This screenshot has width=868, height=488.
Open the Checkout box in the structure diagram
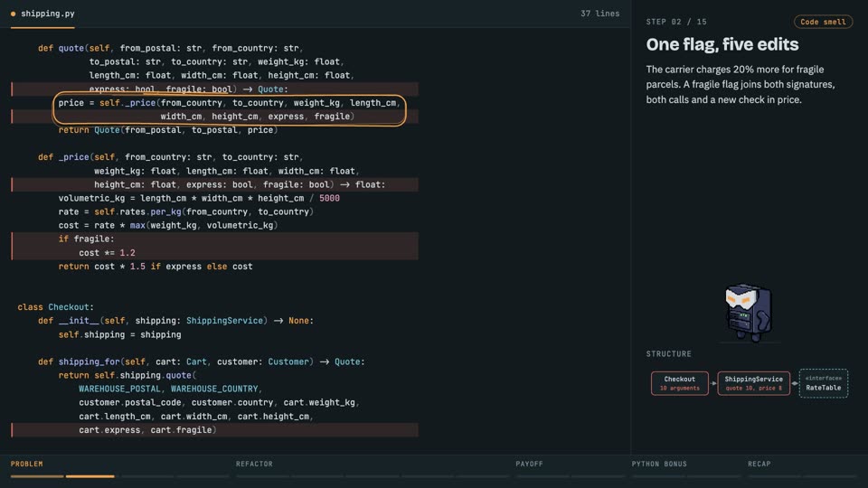coord(679,383)
